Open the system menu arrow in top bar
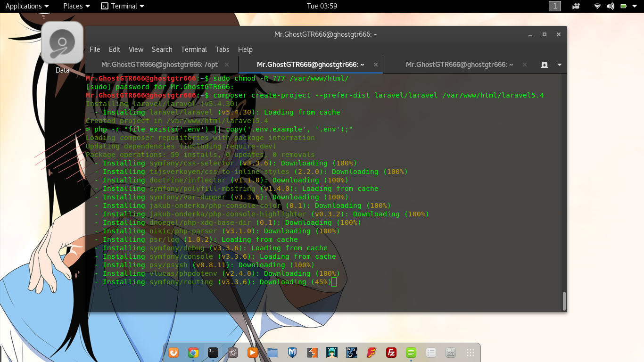Image resolution: width=644 pixels, height=362 pixels. pyautogui.click(x=635, y=6)
